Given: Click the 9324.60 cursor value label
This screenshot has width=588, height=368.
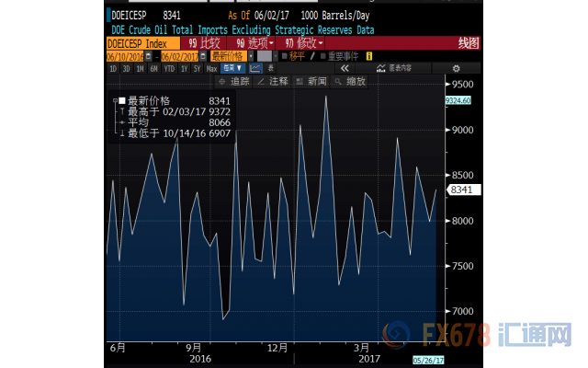Looking at the screenshot, I should pos(458,100).
